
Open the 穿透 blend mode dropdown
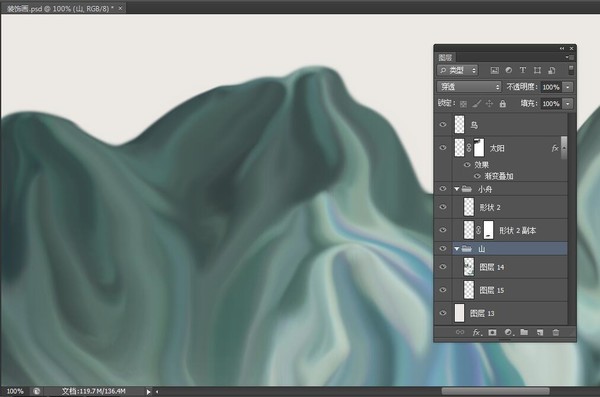point(469,87)
